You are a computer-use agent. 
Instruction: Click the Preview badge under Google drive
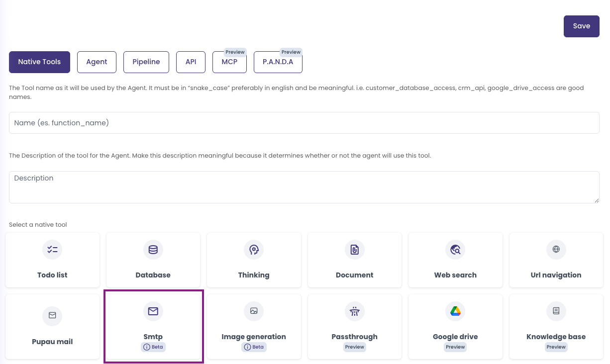pyautogui.click(x=455, y=347)
